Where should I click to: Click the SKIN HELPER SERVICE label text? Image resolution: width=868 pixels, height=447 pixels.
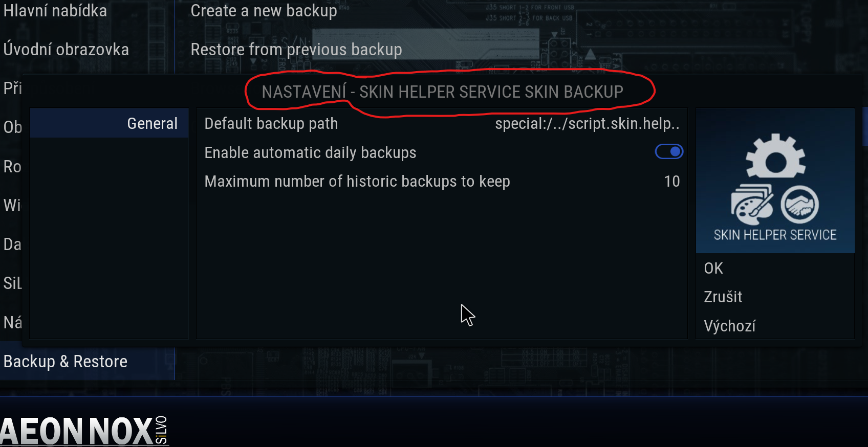click(x=775, y=235)
